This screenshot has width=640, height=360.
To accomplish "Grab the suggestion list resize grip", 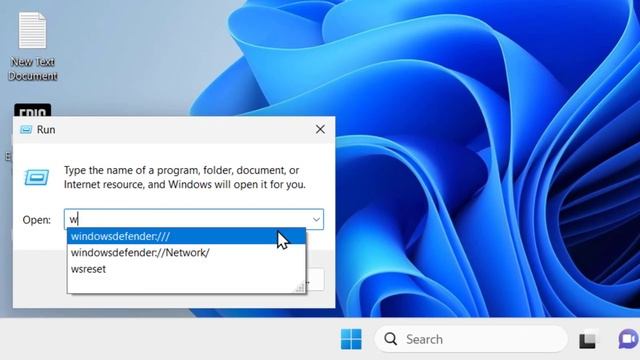I will [x=300, y=287].
